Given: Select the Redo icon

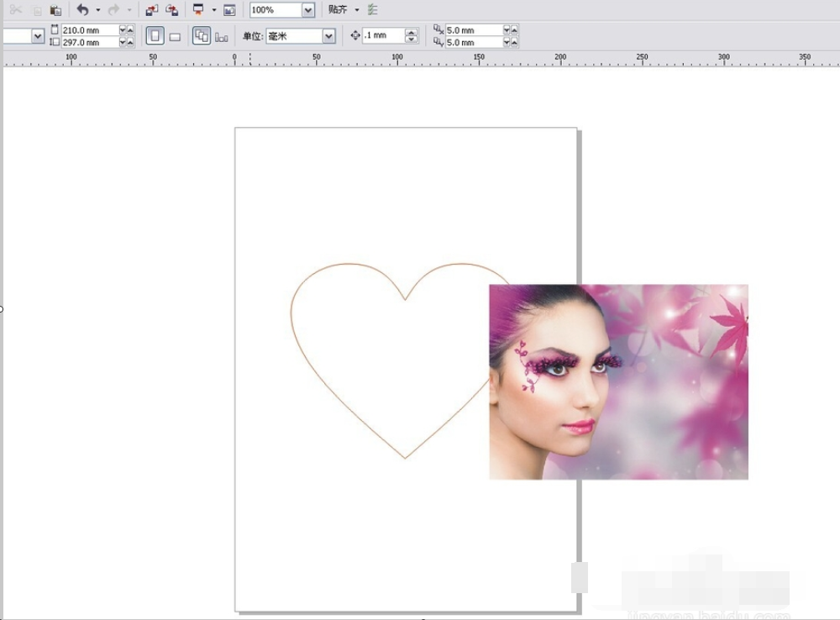Looking at the screenshot, I should pyautogui.click(x=113, y=9).
